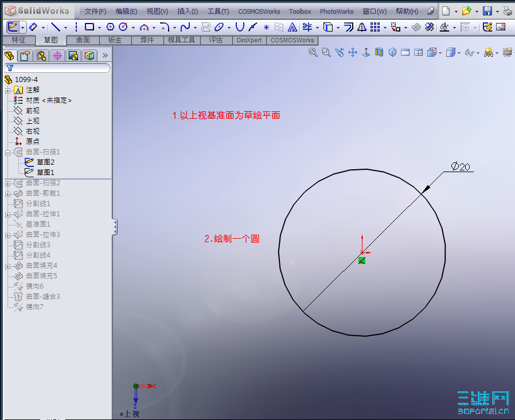Open the 插入(I) menu
This screenshot has width=515, height=420.
pos(188,11)
